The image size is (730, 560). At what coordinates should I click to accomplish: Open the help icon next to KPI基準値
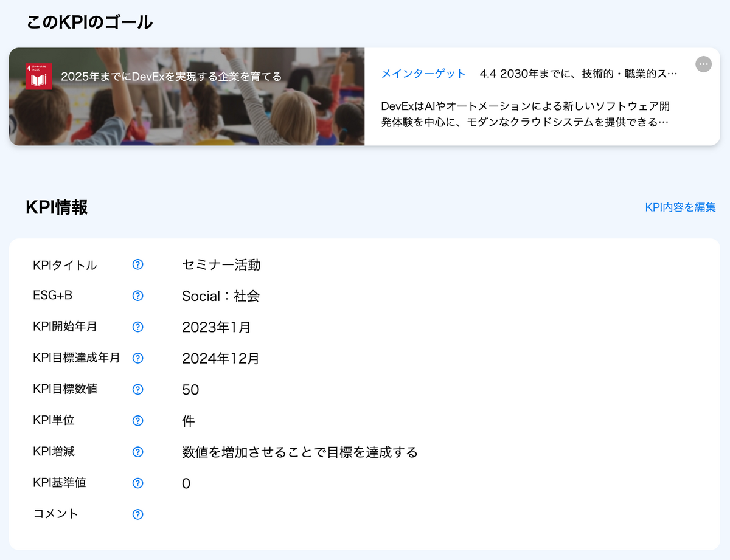(x=138, y=483)
